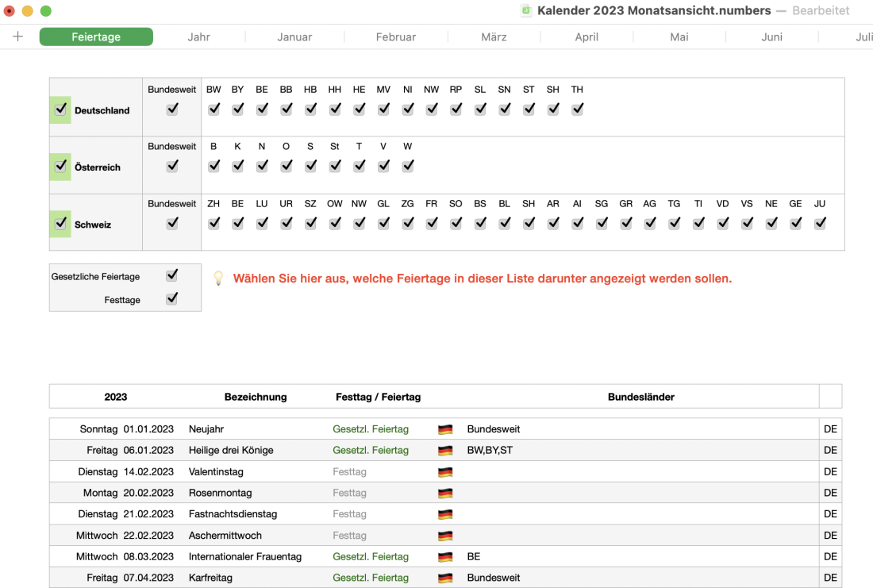Click the green Feiertage tab
The width and height of the screenshot is (873, 588).
click(96, 37)
